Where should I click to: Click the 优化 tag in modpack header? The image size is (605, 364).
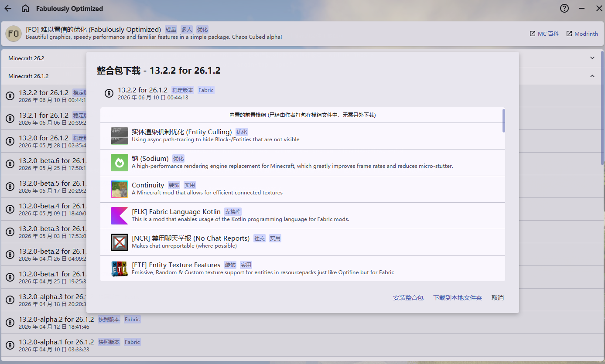[202, 30]
